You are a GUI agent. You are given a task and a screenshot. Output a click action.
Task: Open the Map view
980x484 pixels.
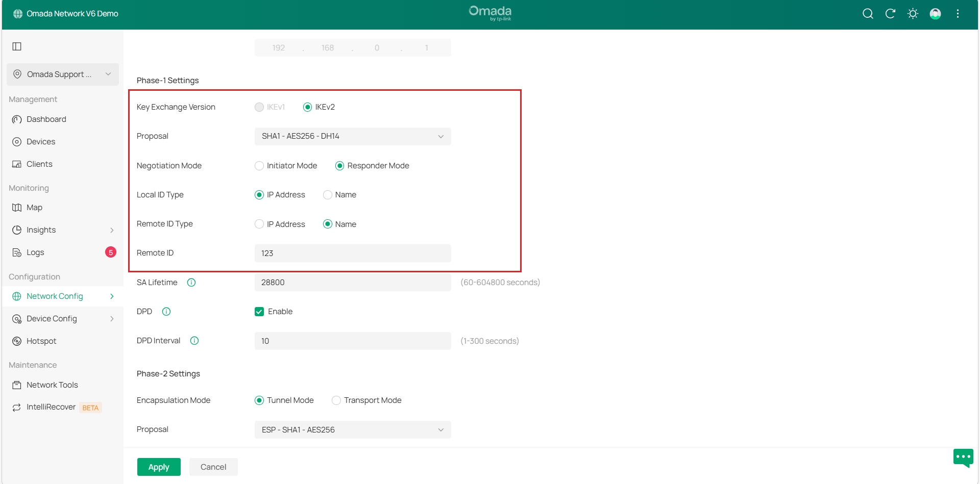pyautogui.click(x=35, y=208)
